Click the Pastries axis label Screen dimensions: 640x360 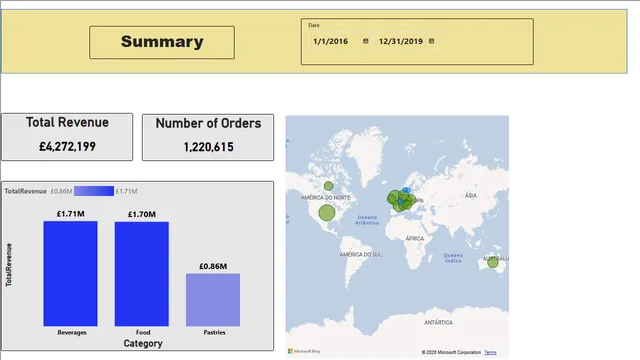click(214, 332)
